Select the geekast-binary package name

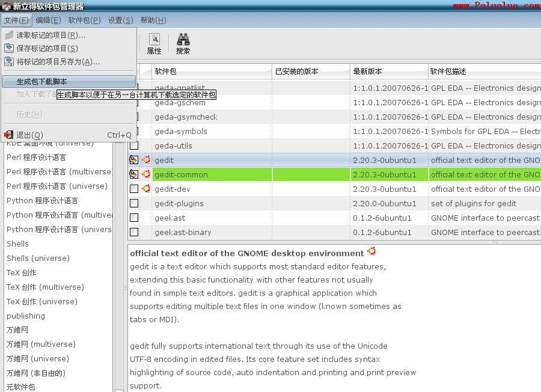183,232
